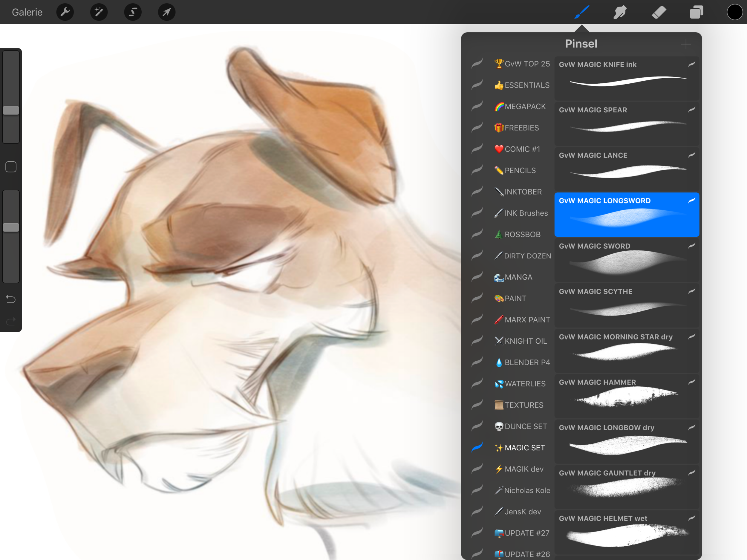Select the GvW MAGIC SWORD brush
Image resolution: width=747 pixels, height=560 pixels.
tap(627, 260)
